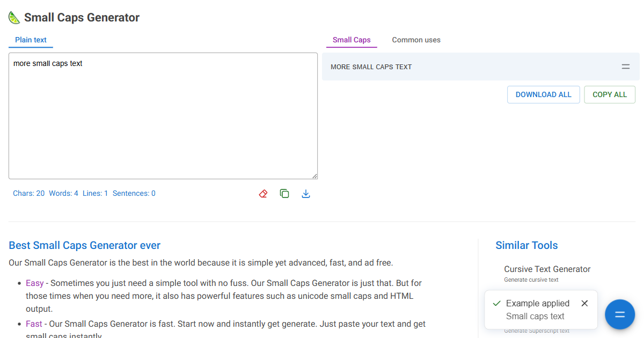The width and height of the screenshot is (644, 338).
Task: Copy the plain text using the green copy icon
Action: (x=284, y=194)
